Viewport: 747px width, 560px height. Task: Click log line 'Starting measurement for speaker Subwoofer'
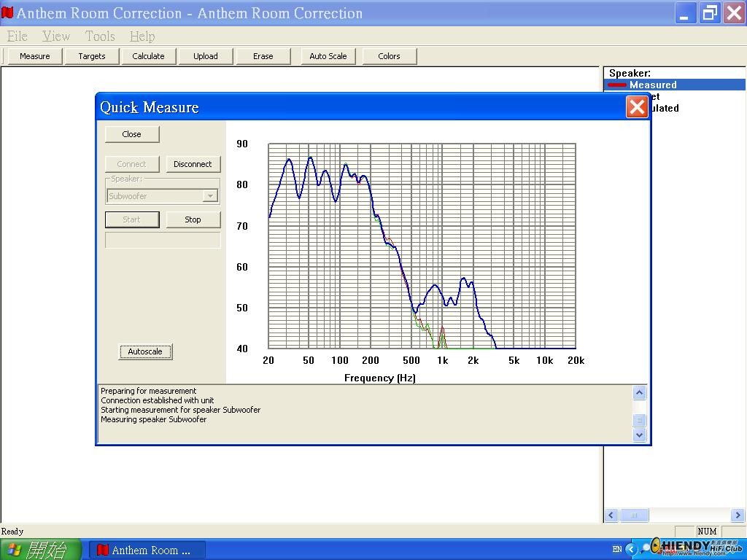coord(181,410)
